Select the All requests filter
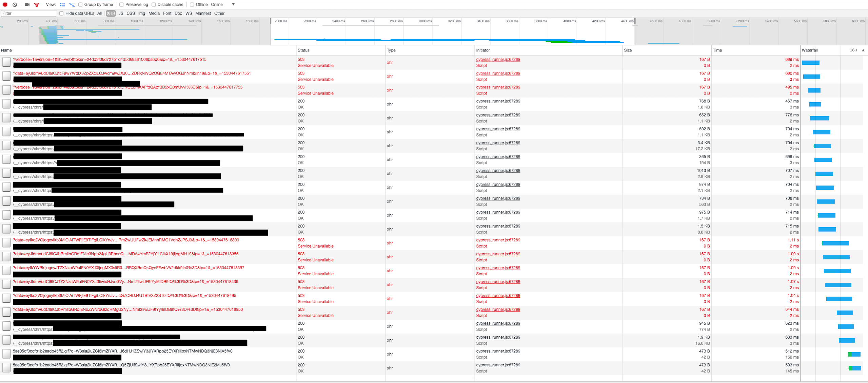Image resolution: width=868 pixels, height=383 pixels. (99, 13)
